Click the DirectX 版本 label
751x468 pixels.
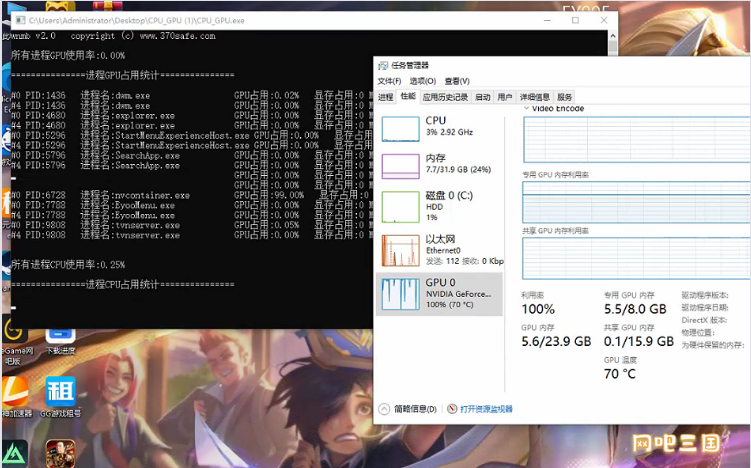pos(704,320)
